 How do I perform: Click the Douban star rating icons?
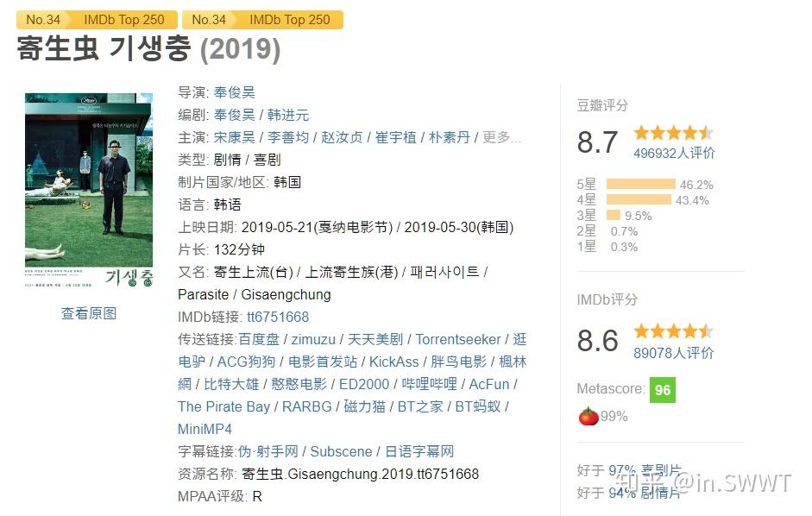(673, 133)
